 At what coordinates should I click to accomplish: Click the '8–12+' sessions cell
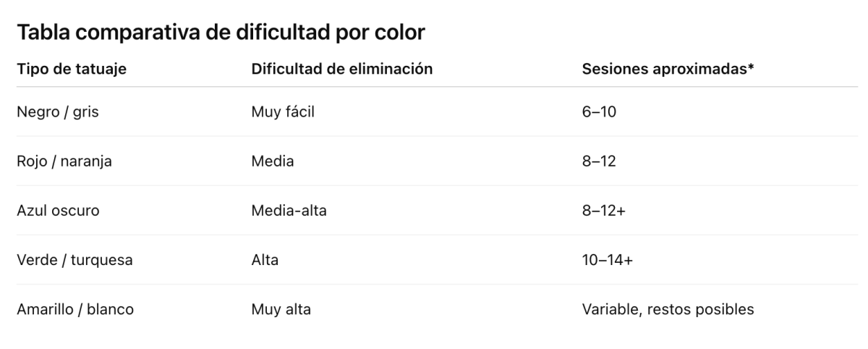(x=603, y=211)
